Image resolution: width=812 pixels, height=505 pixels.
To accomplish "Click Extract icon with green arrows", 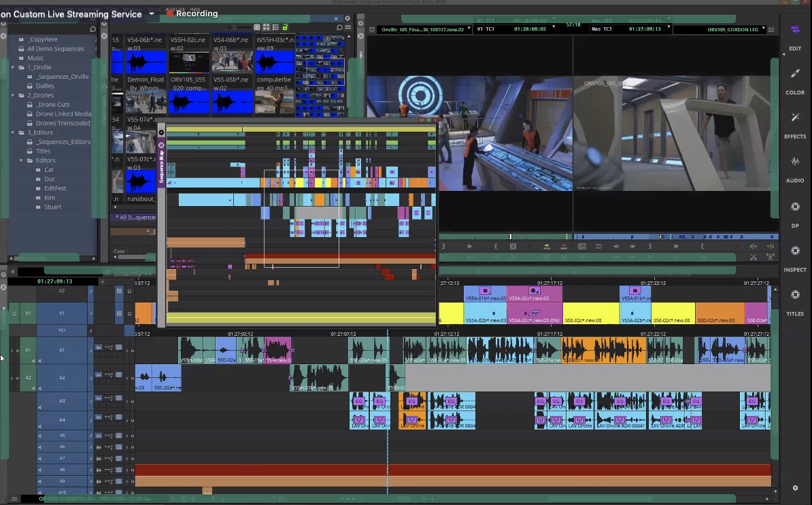I will pyautogui.click(x=770, y=246).
